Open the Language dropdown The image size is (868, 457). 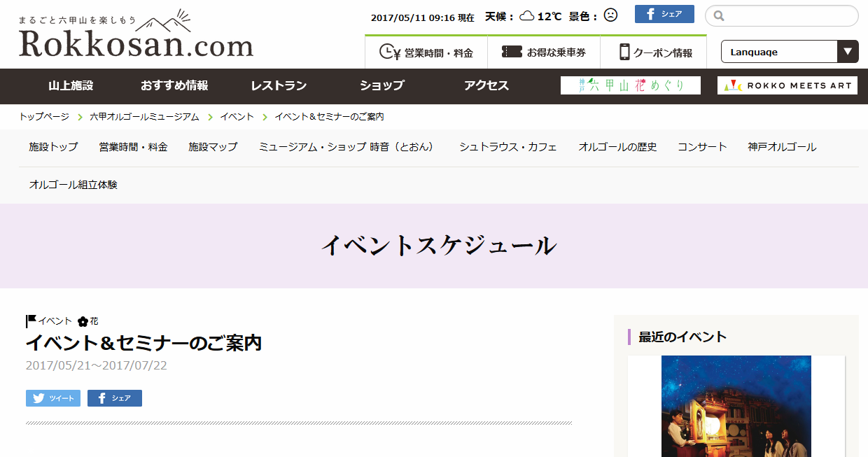pyautogui.click(x=789, y=52)
